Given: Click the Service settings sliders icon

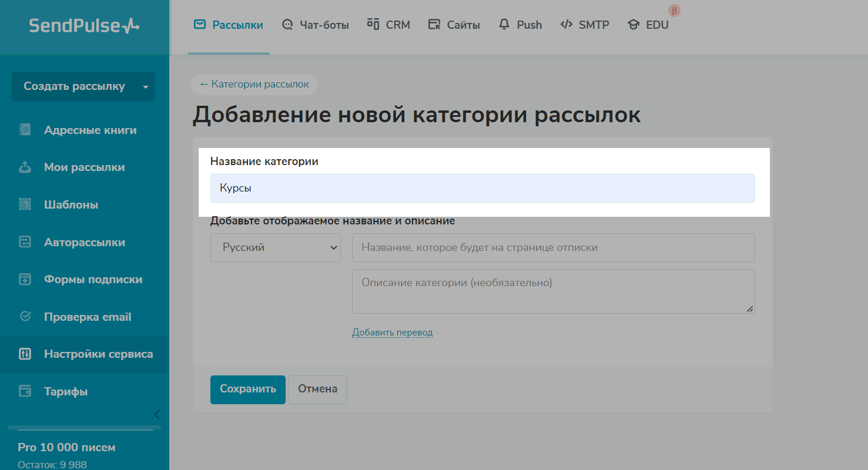Looking at the screenshot, I should click(25, 354).
